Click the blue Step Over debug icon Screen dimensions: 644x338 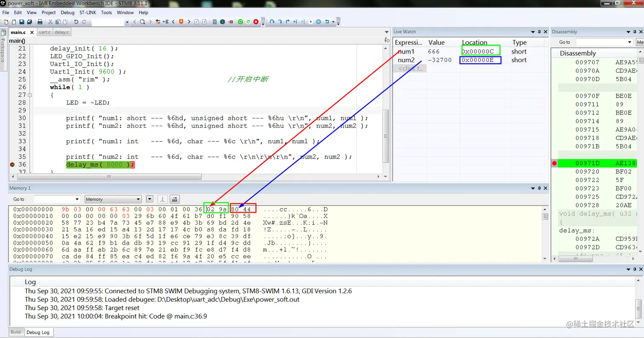(272, 21)
